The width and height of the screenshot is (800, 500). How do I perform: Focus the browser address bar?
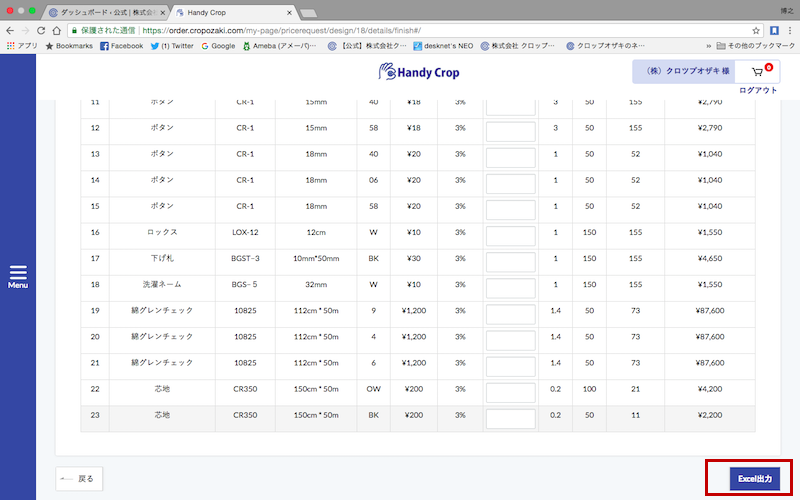tap(416, 31)
